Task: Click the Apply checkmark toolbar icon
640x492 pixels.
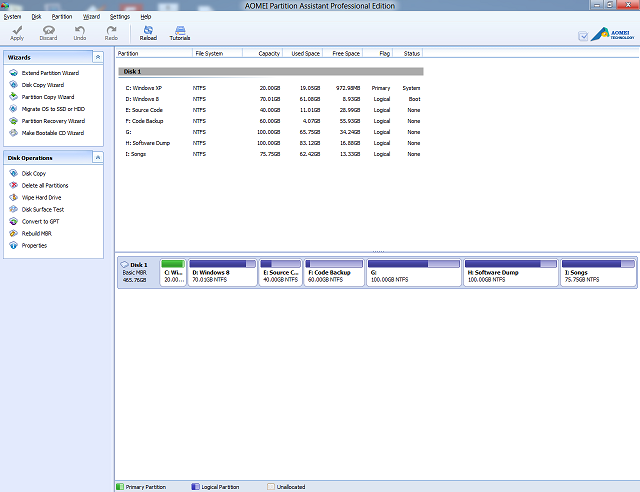Action: tap(17, 30)
